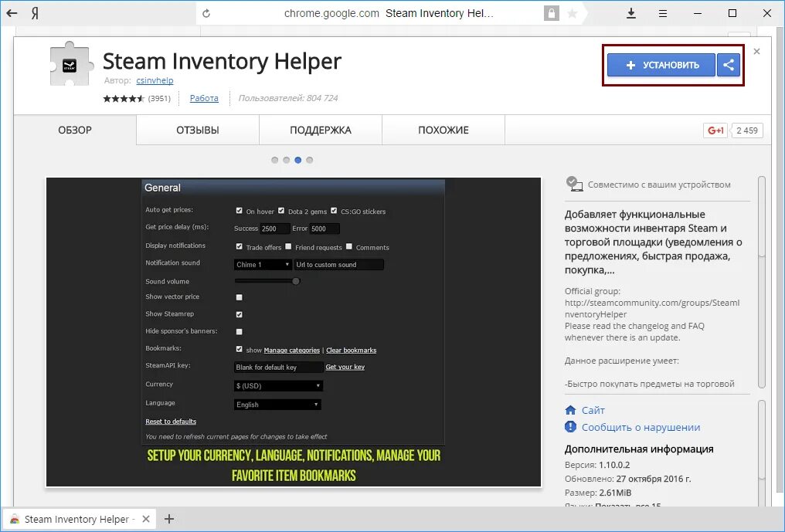Click Clear bookmarks link
This screenshot has height=532, width=785.
click(x=352, y=351)
